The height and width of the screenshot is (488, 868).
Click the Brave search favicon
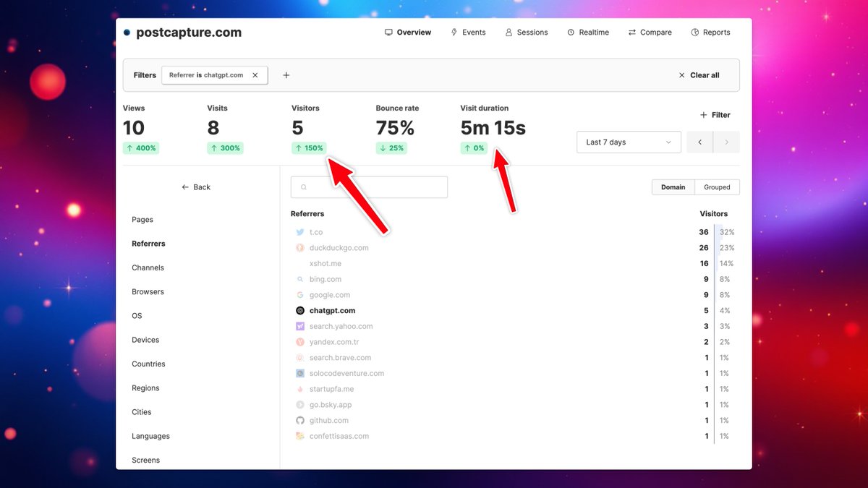tap(300, 358)
